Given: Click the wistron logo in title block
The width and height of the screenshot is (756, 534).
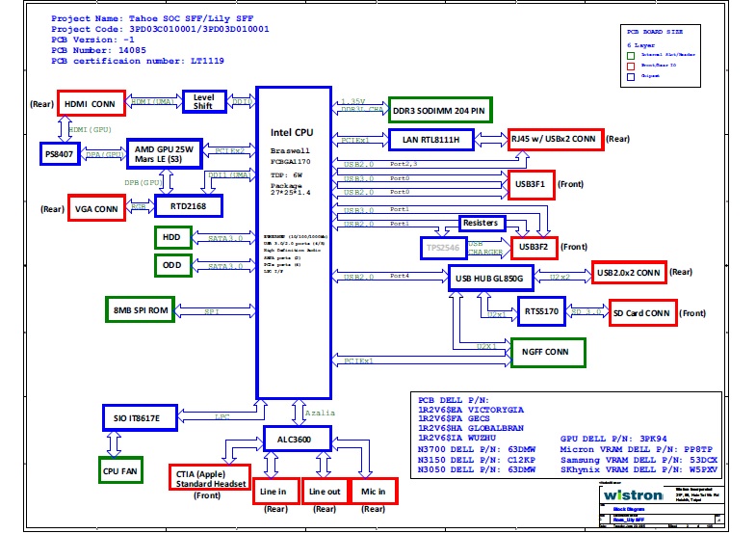Looking at the screenshot, I should 633,494.
